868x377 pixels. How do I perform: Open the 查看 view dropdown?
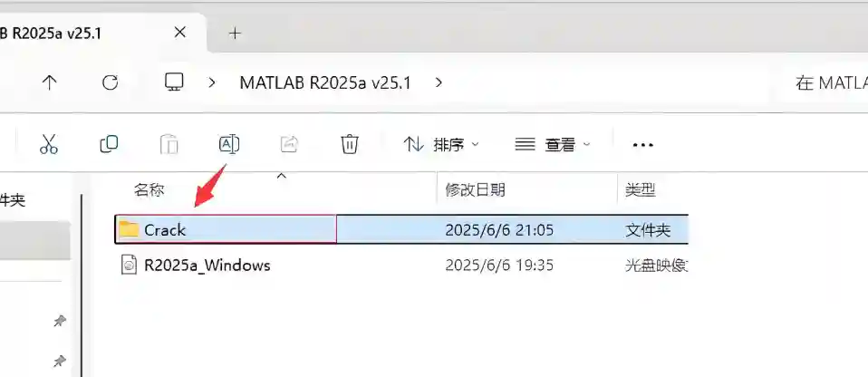pyautogui.click(x=553, y=145)
